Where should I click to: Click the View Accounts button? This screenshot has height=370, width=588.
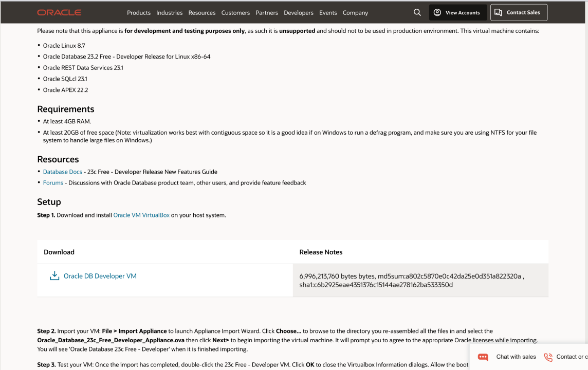click(x=458, y=12)
